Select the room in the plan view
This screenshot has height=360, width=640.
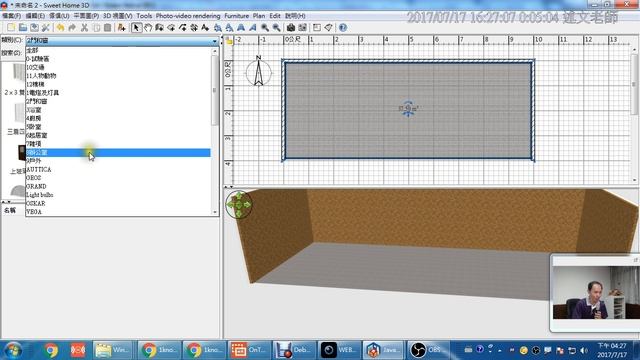pos(408,110)
